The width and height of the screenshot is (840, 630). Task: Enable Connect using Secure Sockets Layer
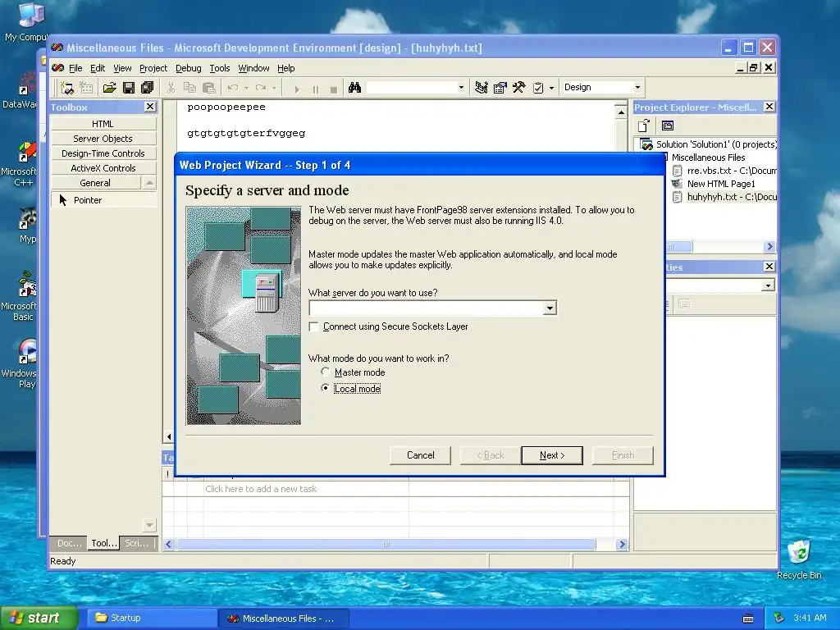[314, 326]
